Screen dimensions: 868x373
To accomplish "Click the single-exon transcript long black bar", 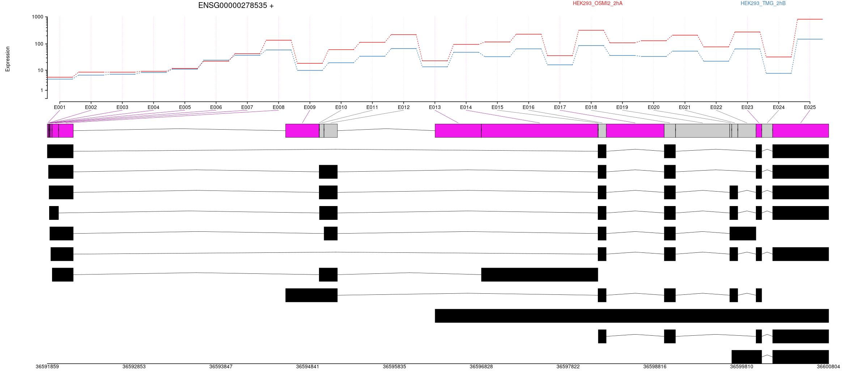I will (x=632, y=316).
